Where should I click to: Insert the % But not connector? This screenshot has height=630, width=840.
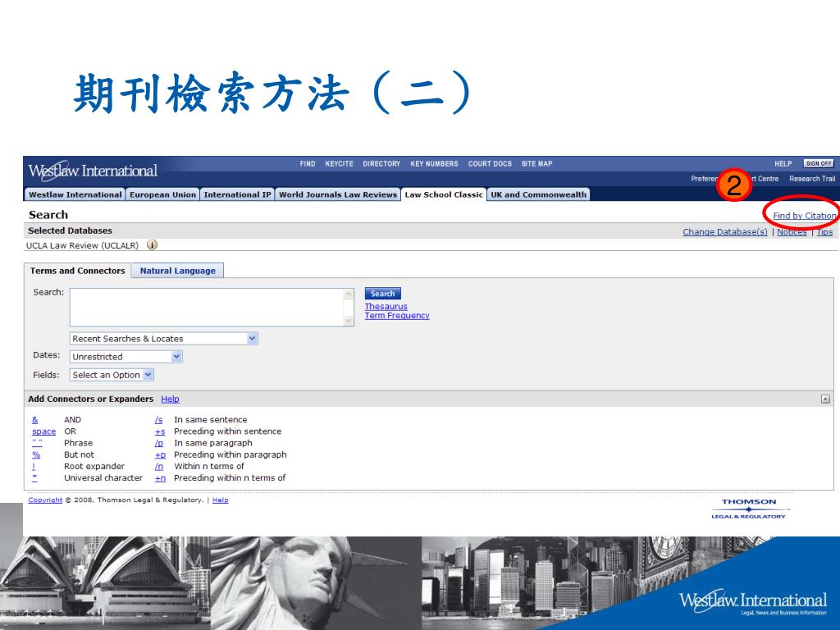click(x=36, y=454)
